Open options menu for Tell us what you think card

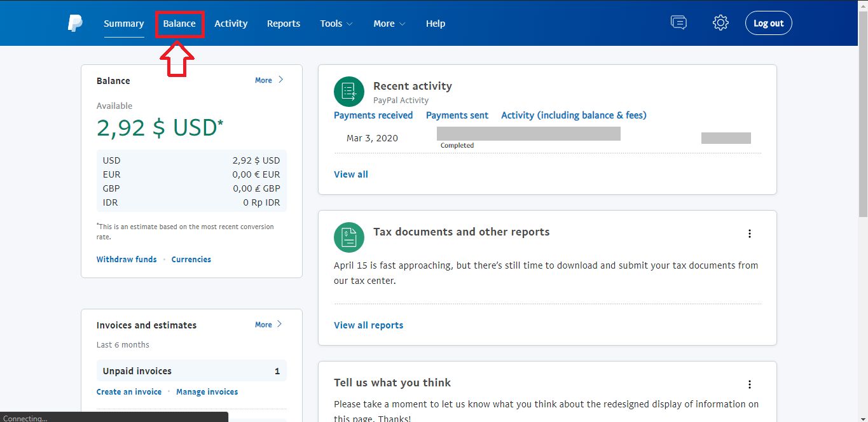(x=750, y=384)
